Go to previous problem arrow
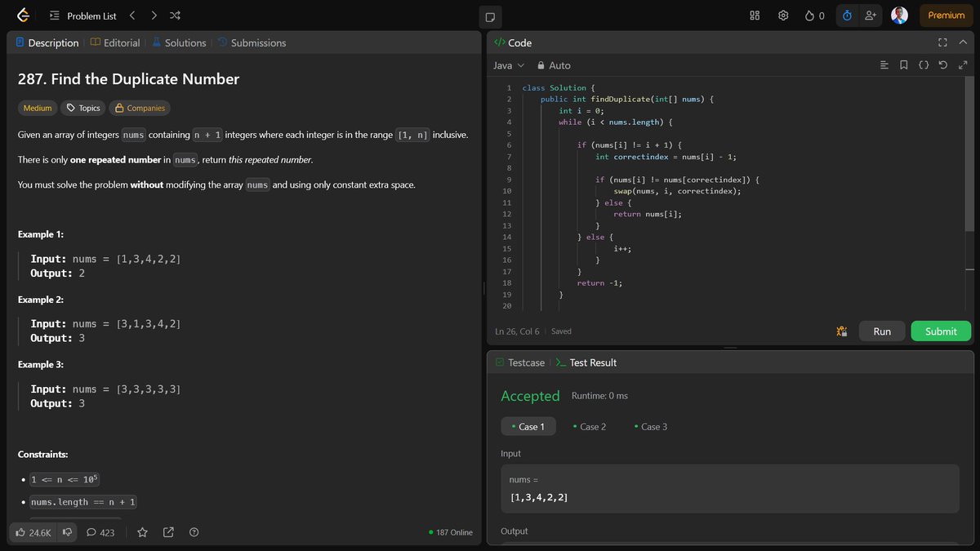Screen dimensions: 980x551 click(x=132, y=16)
